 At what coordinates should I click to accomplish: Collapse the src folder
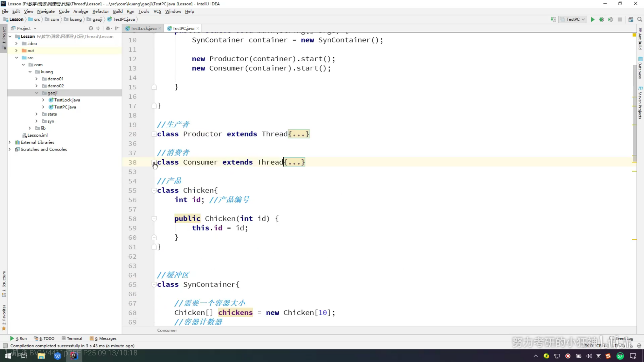pyautogui.click(x=16, y=58)
